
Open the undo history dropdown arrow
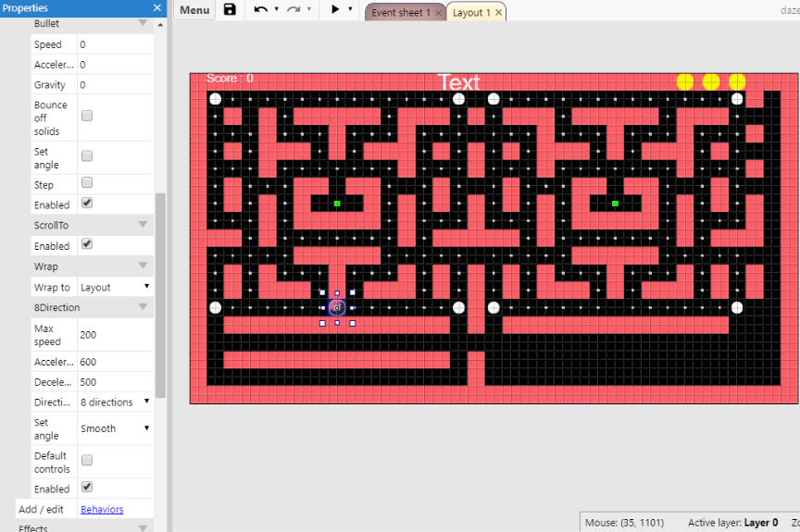tap(277, 8)
